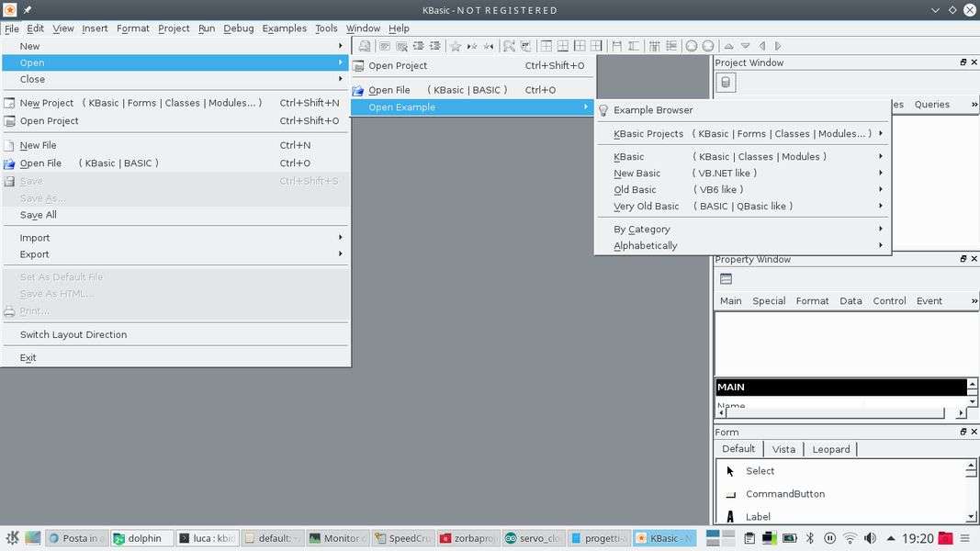Viewport: 980px width, 551px height.
Task: Choose Save All from File menu
Action: (x=39, y=215)
